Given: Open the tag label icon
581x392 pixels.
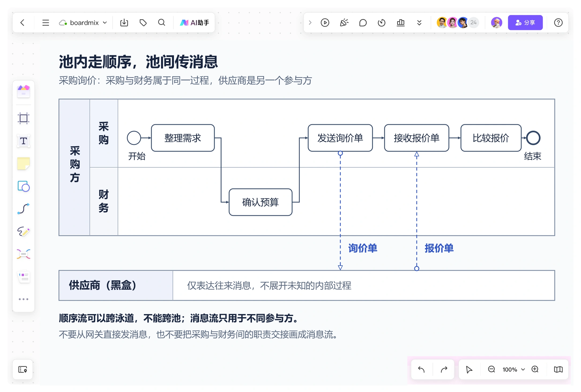Looking at the screenshot, I should click(x=143, y=23).
